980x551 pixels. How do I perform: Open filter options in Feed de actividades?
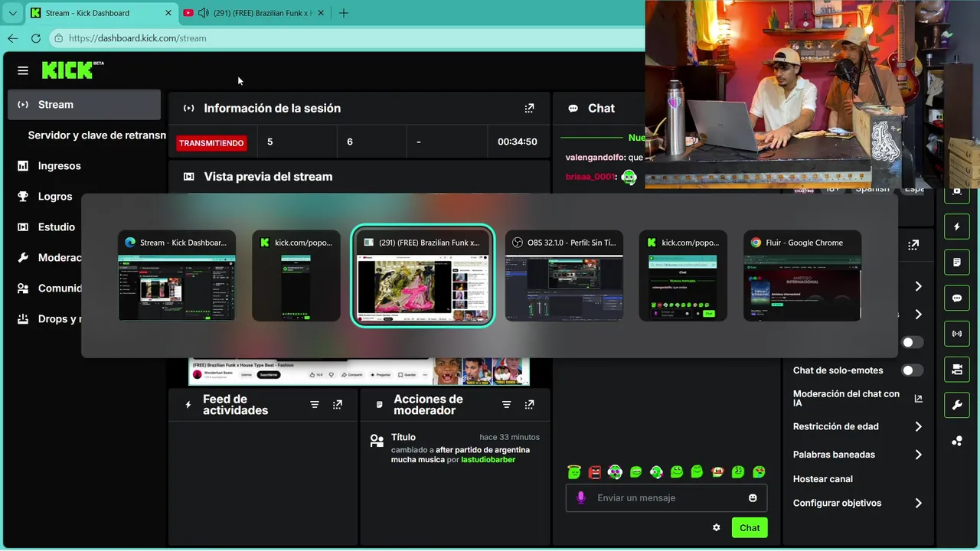(315, 405)
